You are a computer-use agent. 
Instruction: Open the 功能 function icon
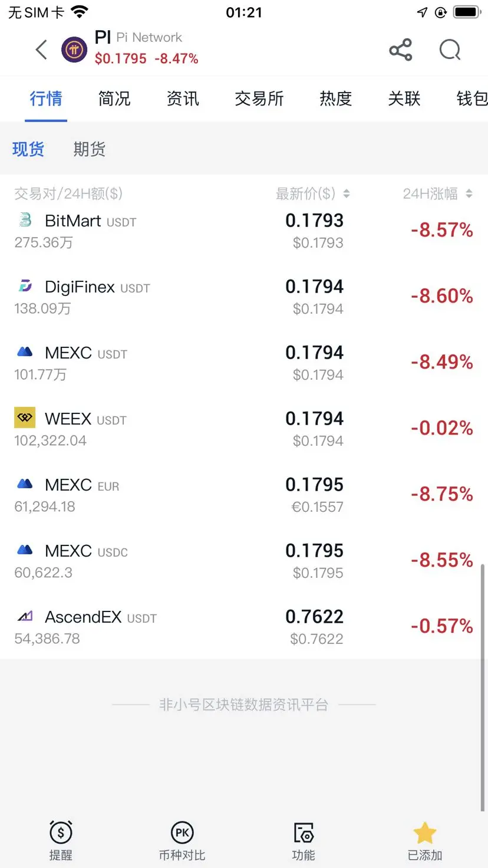tap(304, 833)
